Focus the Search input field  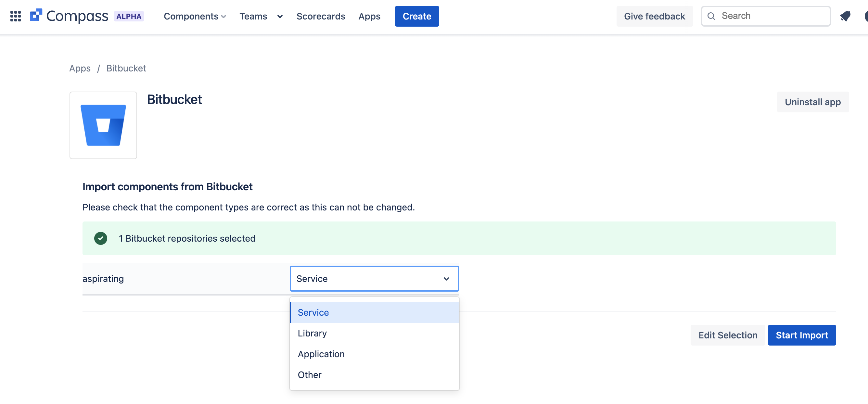coord(766,16)
